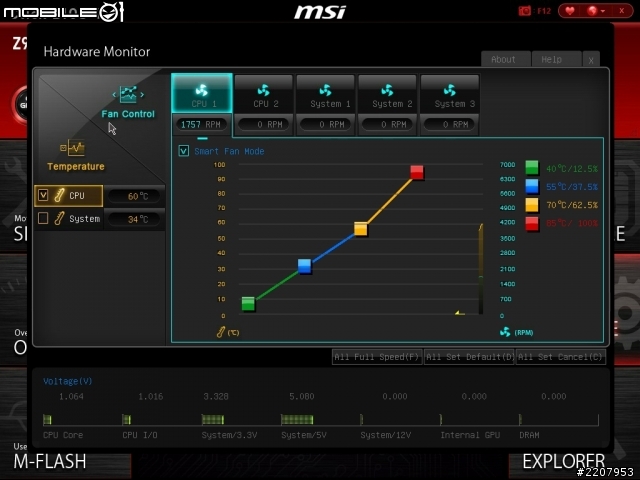Click the heart favorites icon
Viewport: 640px width, 480px height.
pyautogui.click(x=570, y=11)
